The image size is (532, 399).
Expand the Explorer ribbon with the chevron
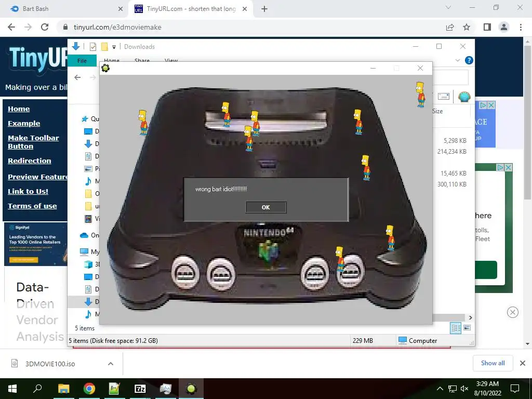coord(457,60)
